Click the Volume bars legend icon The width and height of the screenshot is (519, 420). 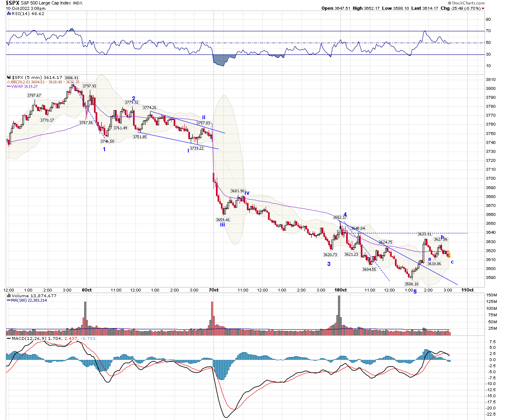pos(9,296)
